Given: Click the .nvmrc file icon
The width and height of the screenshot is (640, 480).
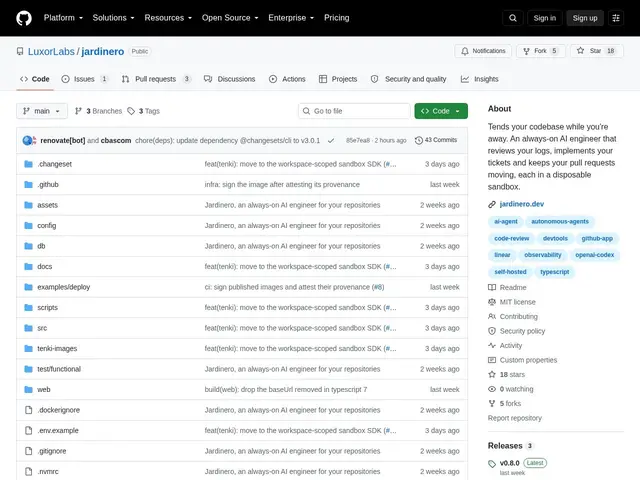Looking at the screenshot, I should click(28, 471).
